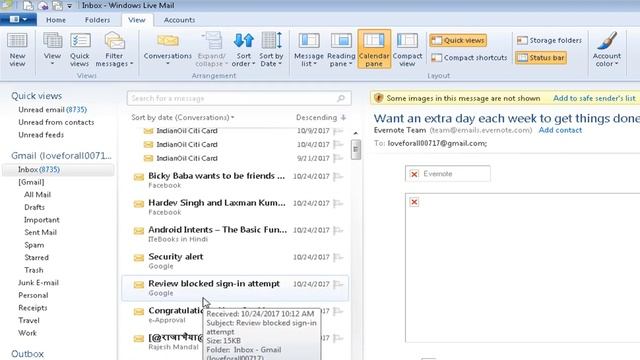This screenshot has width=640, height=360.
Task: Click the New view icon
Action: [x=17, y=50]
